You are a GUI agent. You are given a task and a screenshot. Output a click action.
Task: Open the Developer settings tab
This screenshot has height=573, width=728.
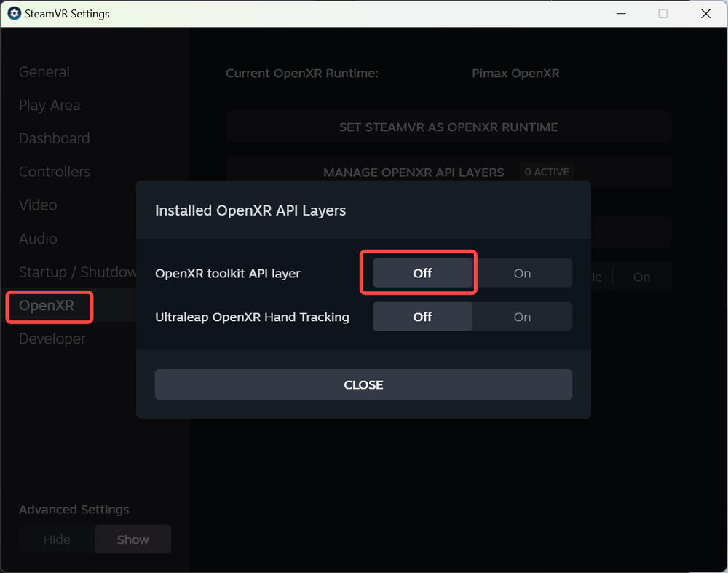pos(52,339)
